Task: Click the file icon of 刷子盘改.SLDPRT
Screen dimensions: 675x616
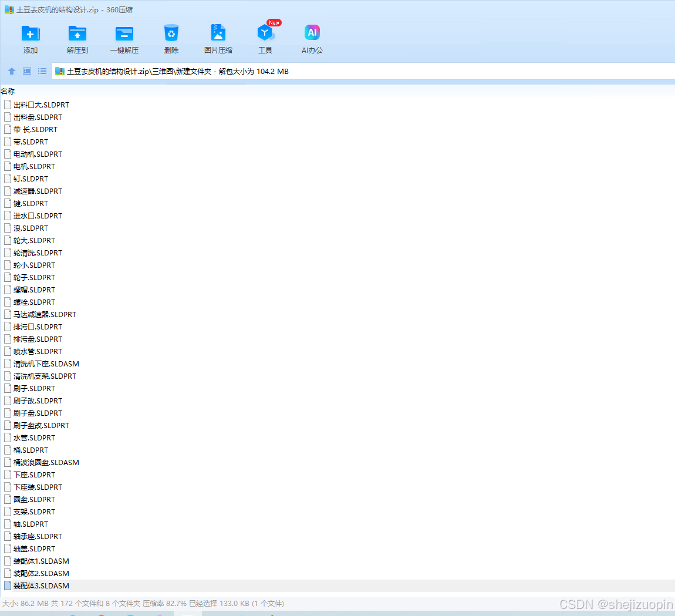Action: coord(7,426)
